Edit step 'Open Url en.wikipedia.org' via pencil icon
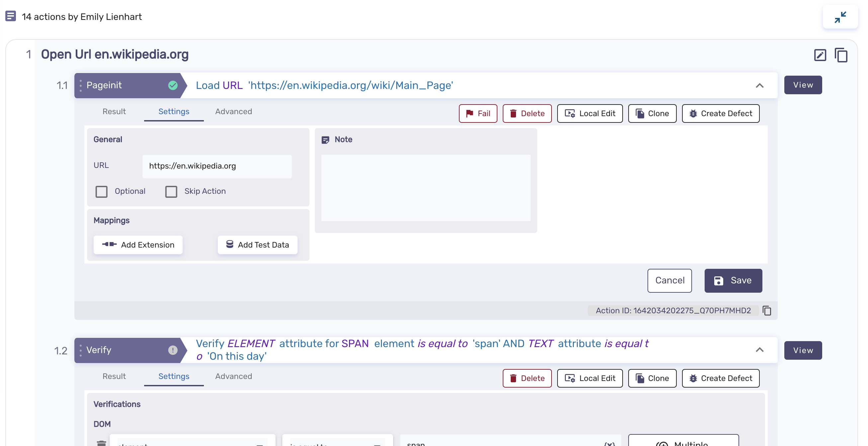 pyautogui.click(x=820, y=55)
